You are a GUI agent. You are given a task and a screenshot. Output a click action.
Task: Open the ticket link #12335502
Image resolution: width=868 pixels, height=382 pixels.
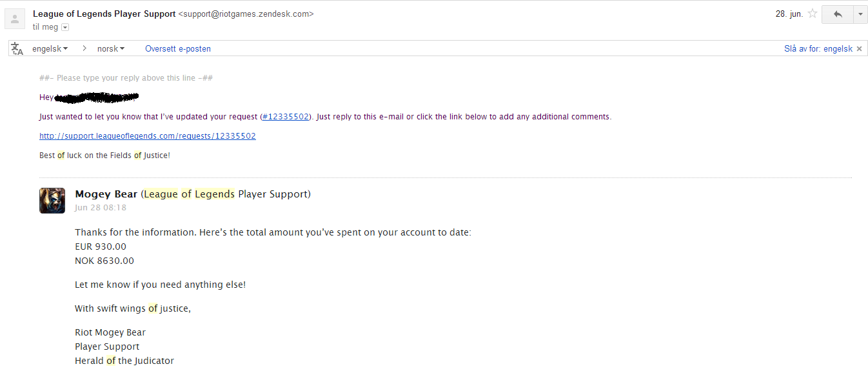(286, 117)
